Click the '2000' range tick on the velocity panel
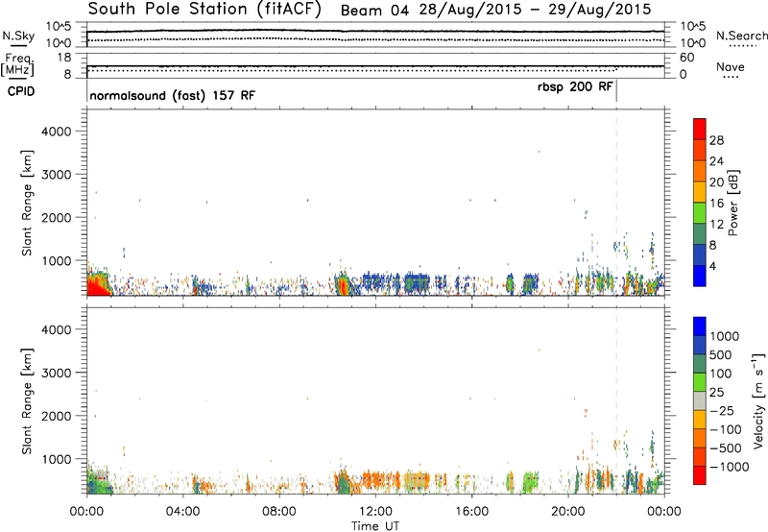This screenshot has height=532, width=768. [56, 416]
